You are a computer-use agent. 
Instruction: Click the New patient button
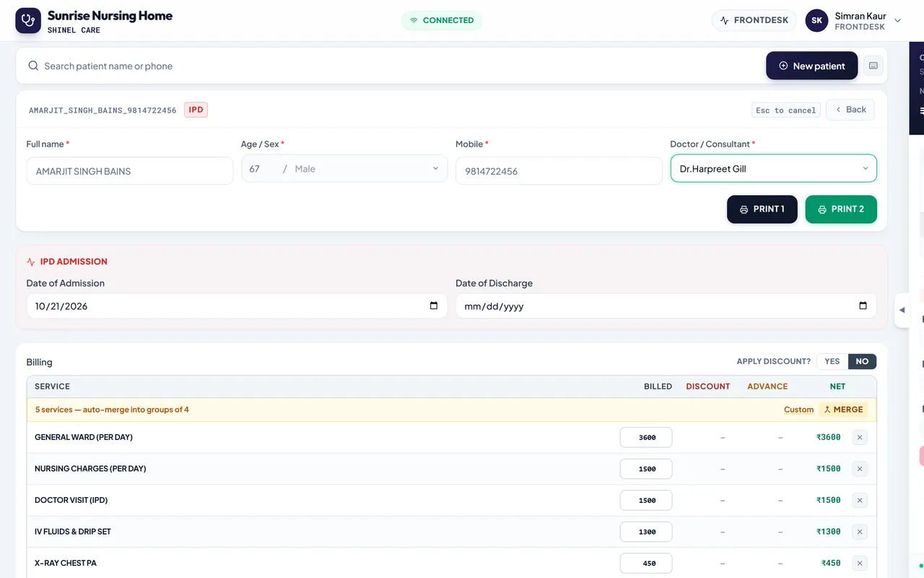click(x=811, y=66)
